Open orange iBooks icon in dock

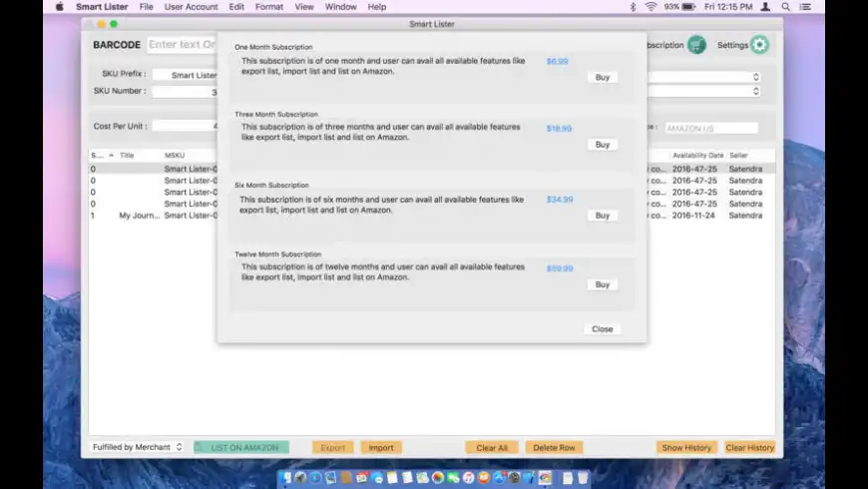(484, 477)
